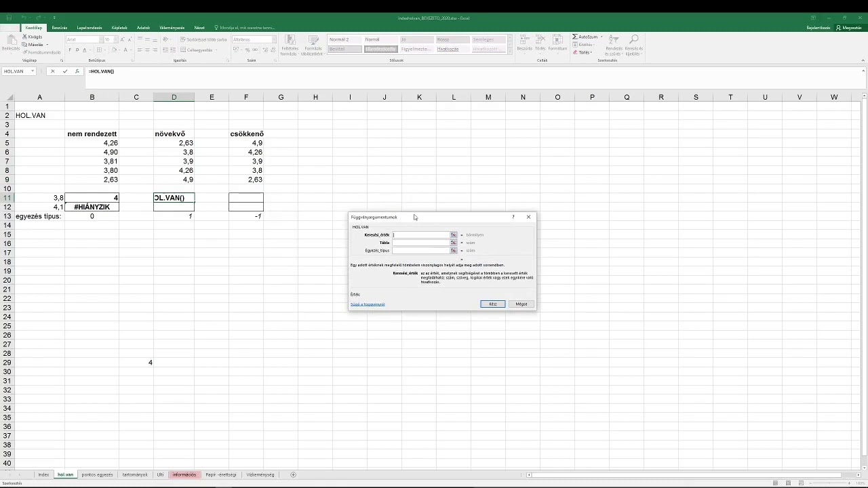Open the Képletek ribbon tab
The width and height of the screenshot is (868, 488).
(119, 28)
